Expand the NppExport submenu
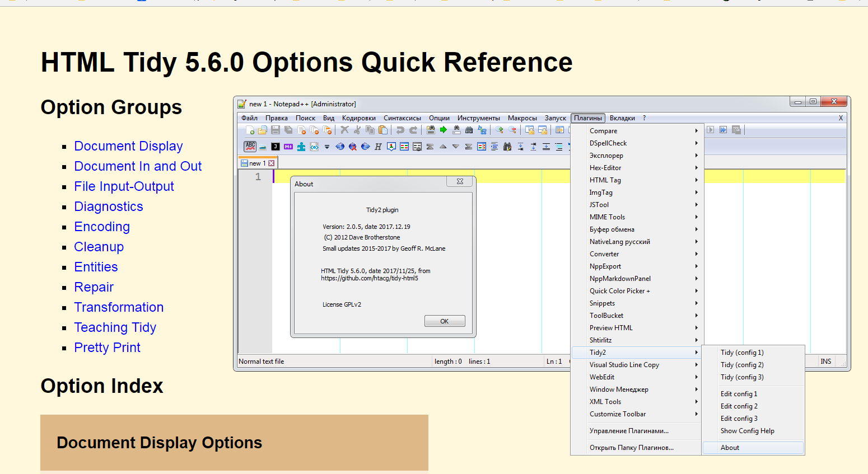Image resolution: width=868 pixels, height=474 pixels. [x=636, y=266]
